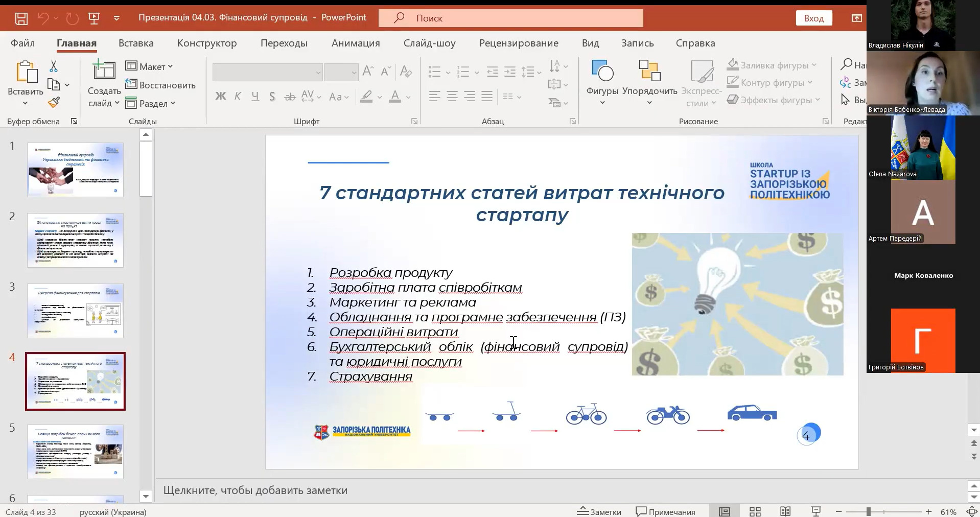Toggle bold (Ж) formatting
980x517 pixels.
pos(220,96)
